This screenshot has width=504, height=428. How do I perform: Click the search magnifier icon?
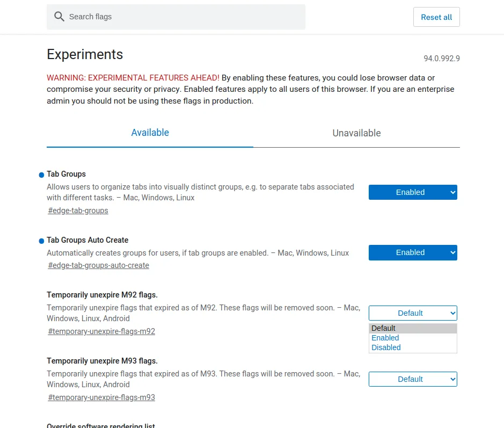click(59, 17)
